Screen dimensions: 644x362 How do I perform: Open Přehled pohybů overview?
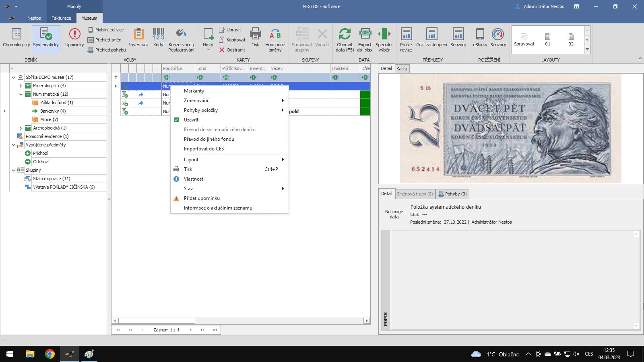[107, 50]
